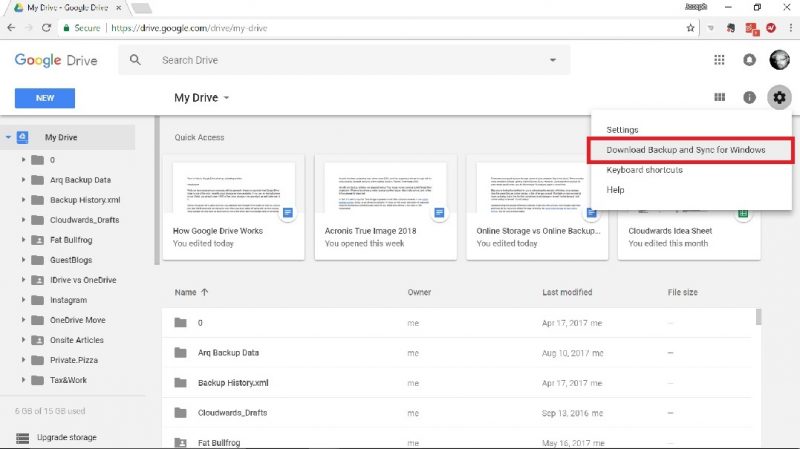Viewport: 800px width, 449px height.
Task: Click the Google Drive logo
Action: pos(56,60)
